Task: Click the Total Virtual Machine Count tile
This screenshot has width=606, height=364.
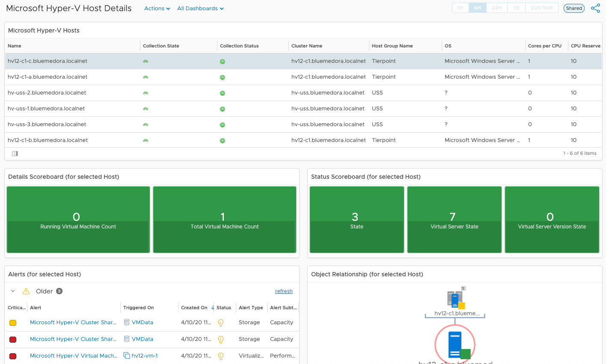Action: (225, 219)
